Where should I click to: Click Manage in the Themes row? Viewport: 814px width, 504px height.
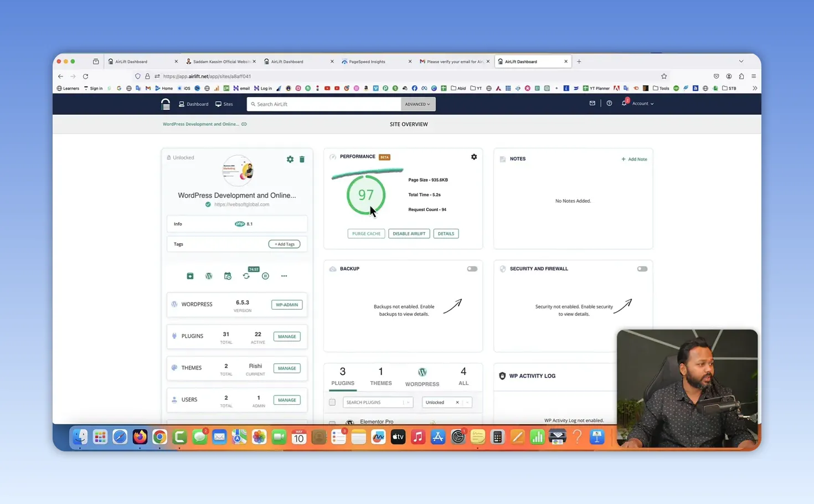tap(287, 368)
